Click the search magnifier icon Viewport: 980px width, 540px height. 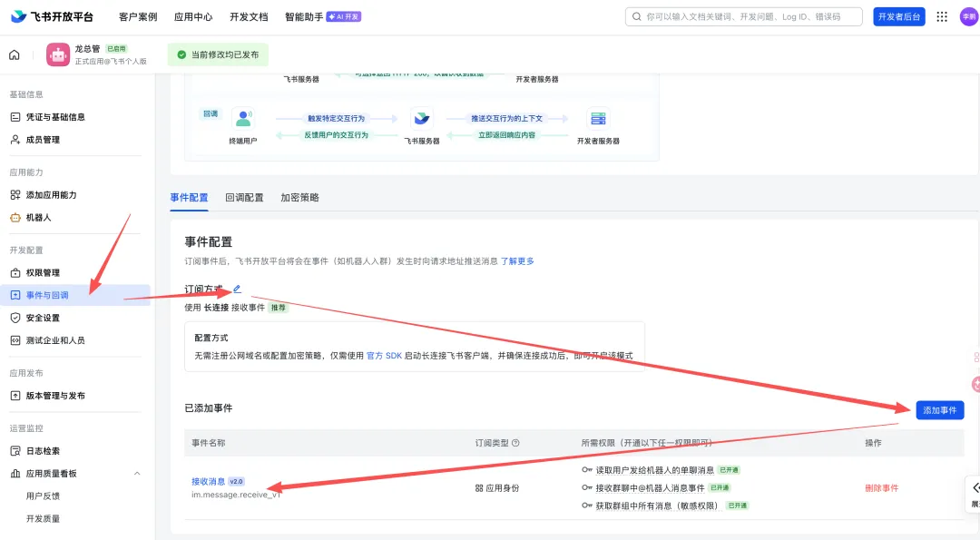point(636,17)
